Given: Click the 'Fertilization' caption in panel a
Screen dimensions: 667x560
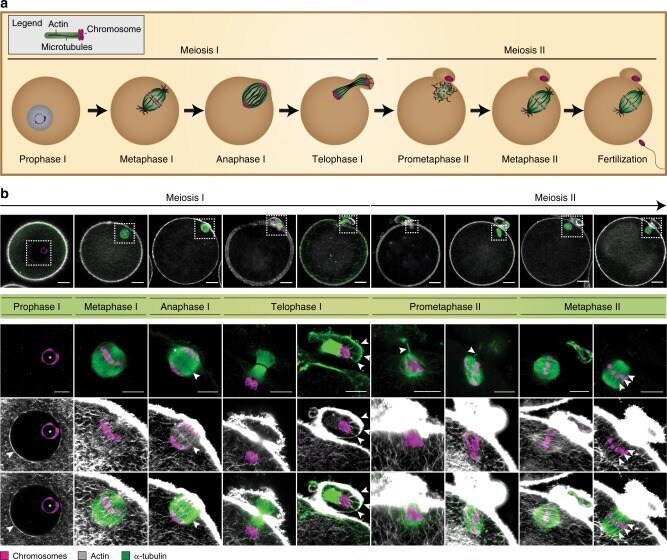Looking at the screenshot, I should coord(622,159).
